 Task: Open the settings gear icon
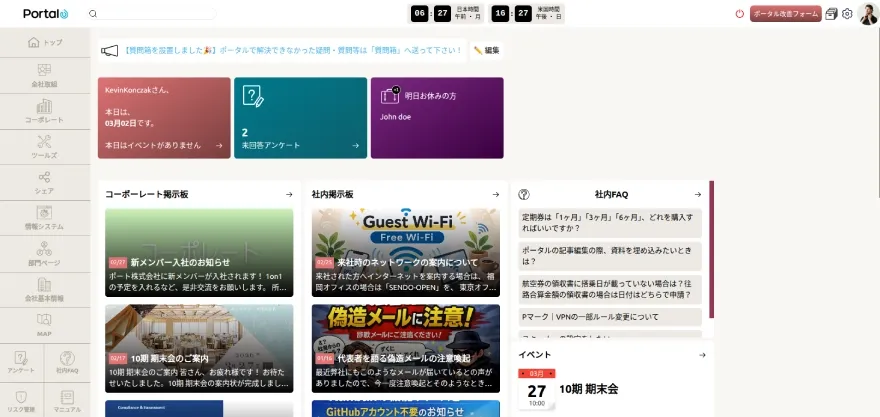[847, 14]
